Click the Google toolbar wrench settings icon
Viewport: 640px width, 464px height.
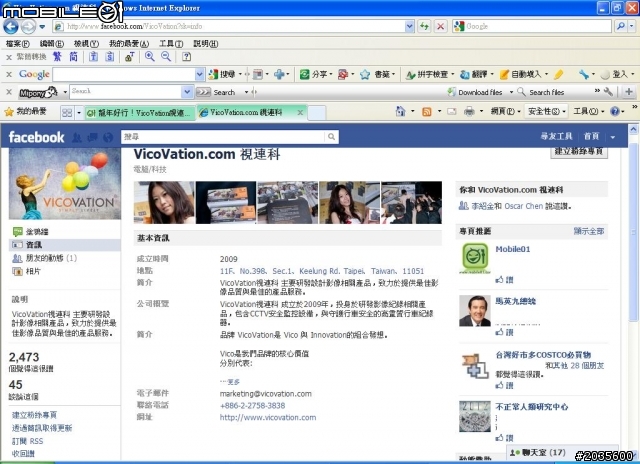click(584, 74)
